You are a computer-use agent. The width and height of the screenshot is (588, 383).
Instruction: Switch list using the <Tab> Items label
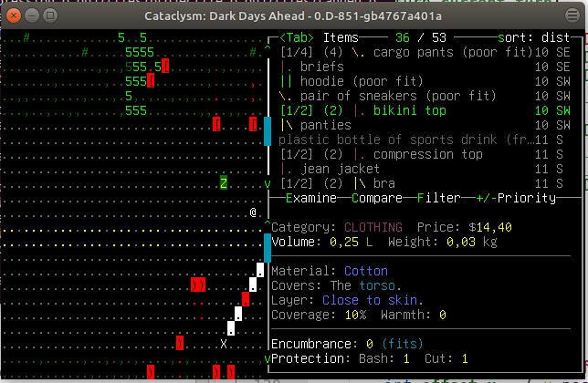coord(320,37)
